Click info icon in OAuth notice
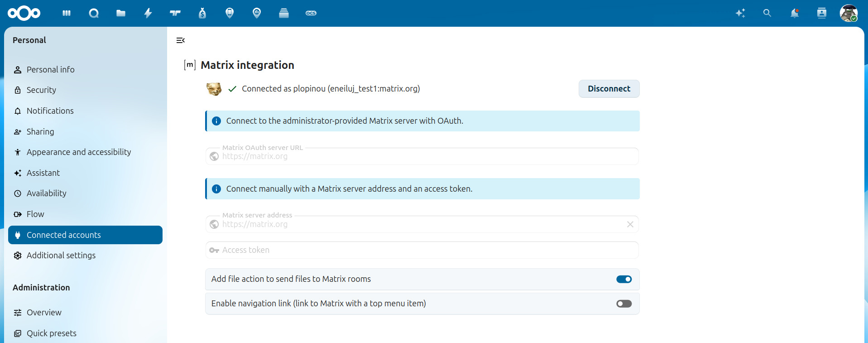The width and height of the screenshot is (868, 343). click(216, 121)
